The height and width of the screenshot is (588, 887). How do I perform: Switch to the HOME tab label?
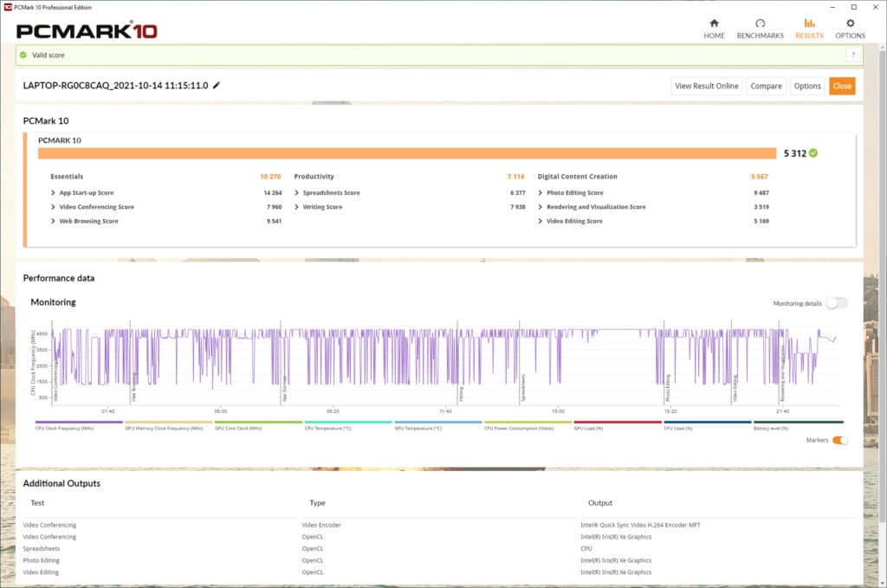point(714,36)
